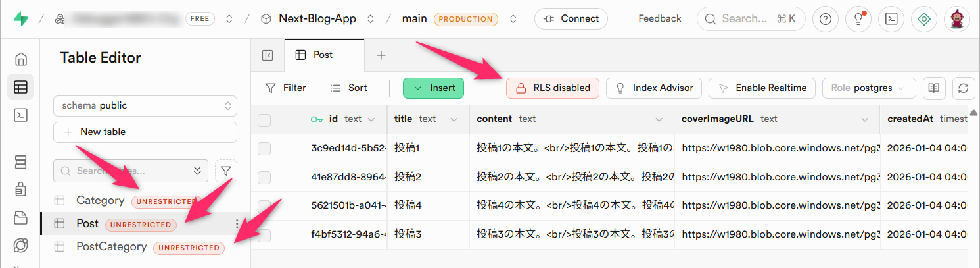Click the green Insert button

433,88
